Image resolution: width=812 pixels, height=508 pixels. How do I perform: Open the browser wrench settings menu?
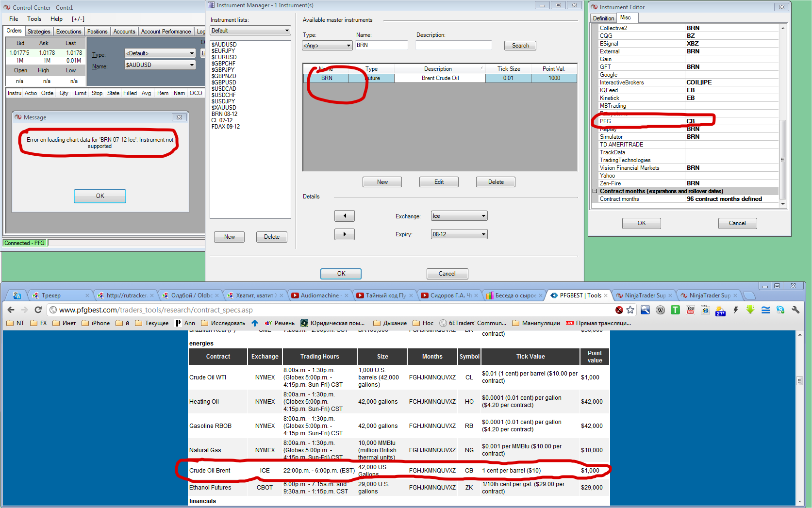796,310
